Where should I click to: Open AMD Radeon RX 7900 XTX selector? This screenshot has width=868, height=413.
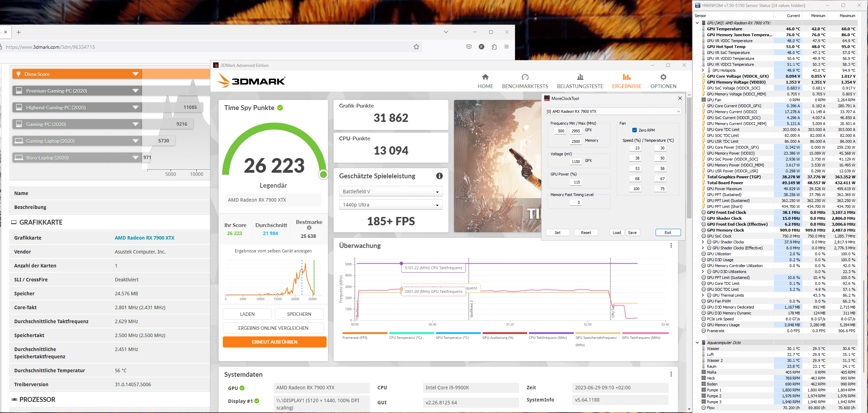613,111
